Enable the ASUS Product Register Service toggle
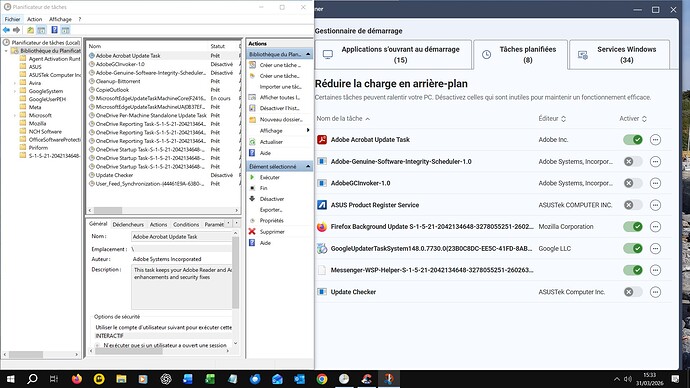Screen dimensions: 690x388 pos(633,205)
